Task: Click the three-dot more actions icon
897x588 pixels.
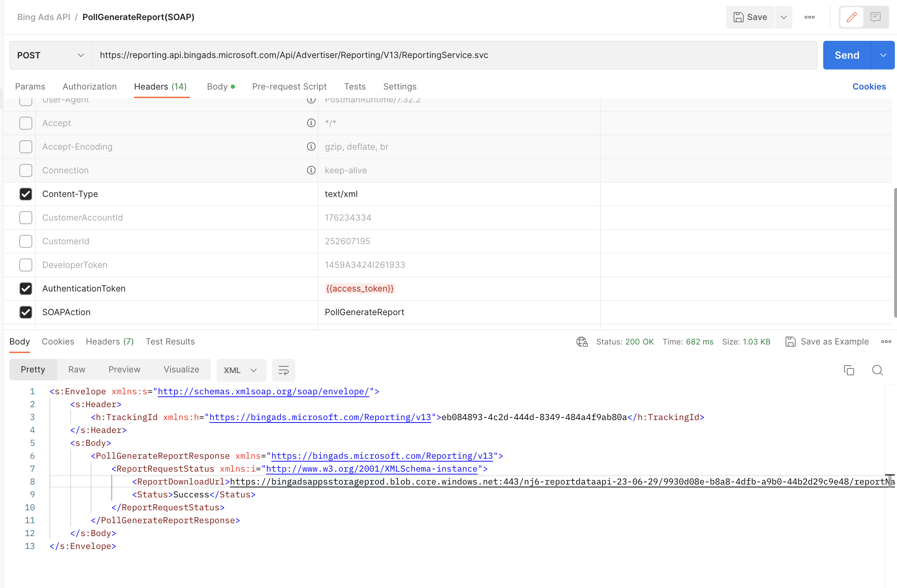Action: (x=810, y=17)
